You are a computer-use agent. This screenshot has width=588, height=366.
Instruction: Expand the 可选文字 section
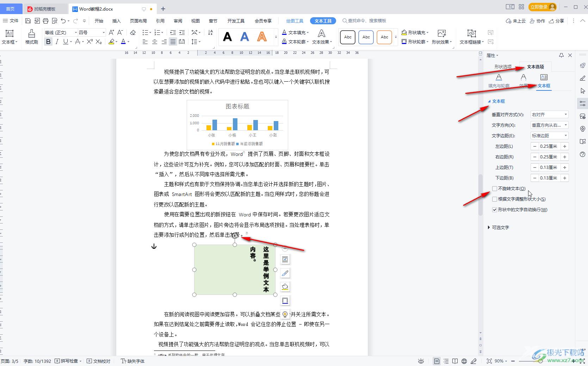pos(499,227)
